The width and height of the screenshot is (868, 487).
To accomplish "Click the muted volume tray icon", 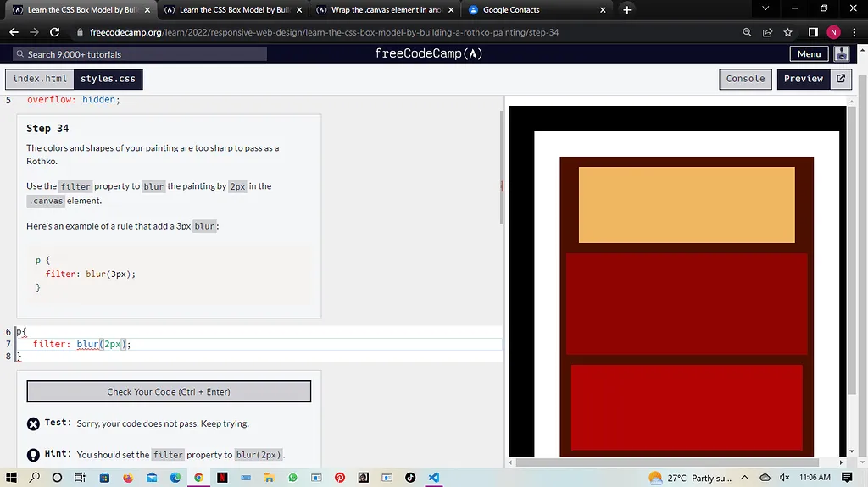I will click(784, 477).
